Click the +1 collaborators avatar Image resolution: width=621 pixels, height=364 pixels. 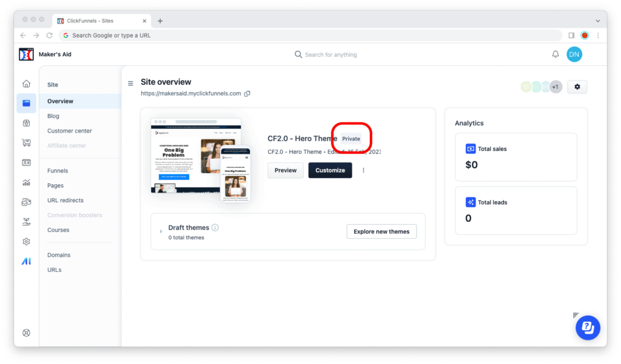556,87
